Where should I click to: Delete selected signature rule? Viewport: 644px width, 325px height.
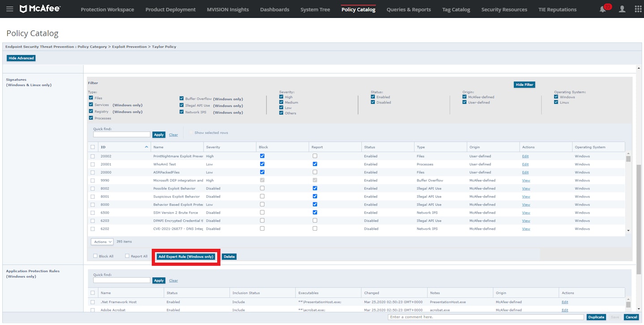pos(229,257)
